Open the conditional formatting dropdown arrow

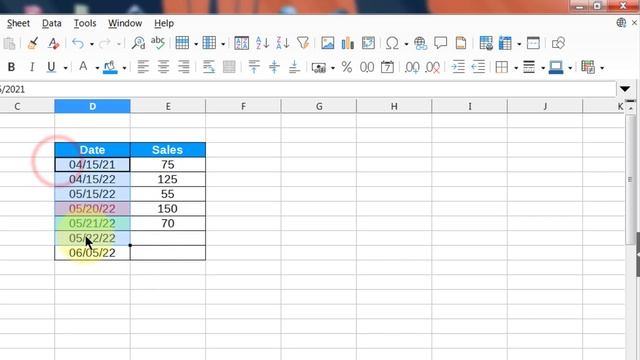click(602, 68)
